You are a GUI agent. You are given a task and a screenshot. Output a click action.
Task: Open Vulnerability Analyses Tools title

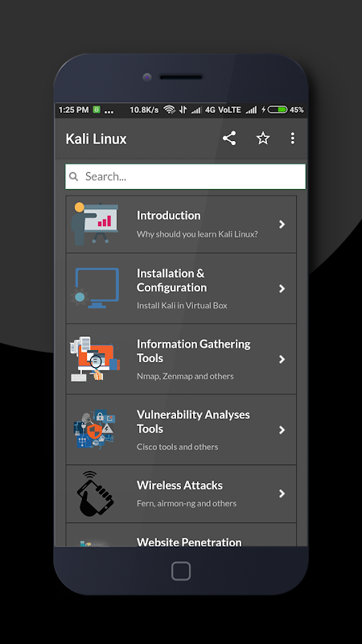click(x=193, y=421)
